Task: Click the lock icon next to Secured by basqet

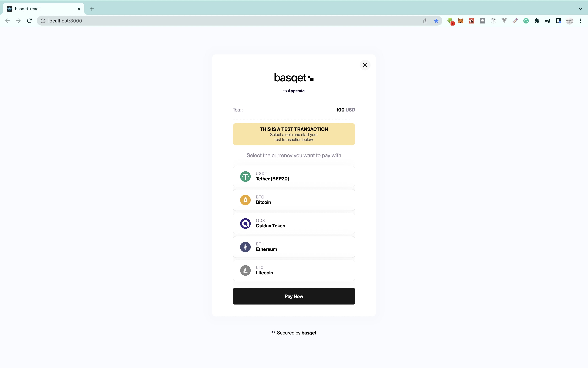Action: [x=273, y=333]
